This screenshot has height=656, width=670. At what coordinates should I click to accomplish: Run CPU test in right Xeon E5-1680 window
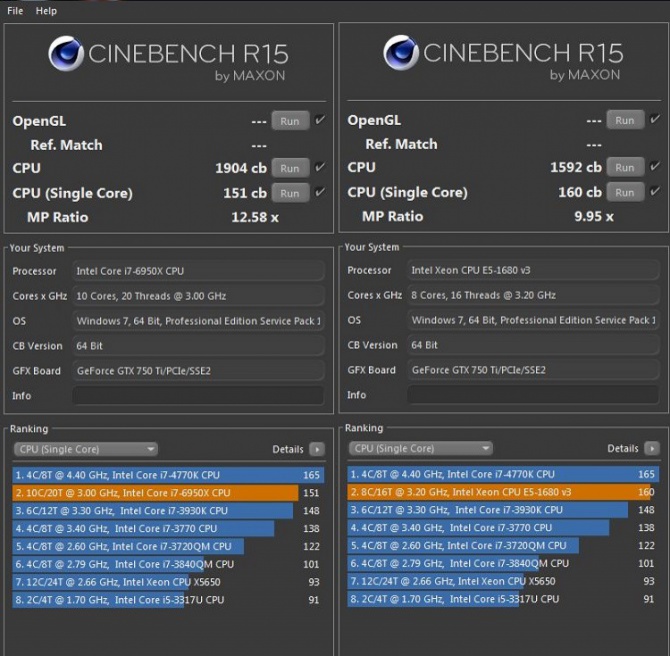coord(625,168)
